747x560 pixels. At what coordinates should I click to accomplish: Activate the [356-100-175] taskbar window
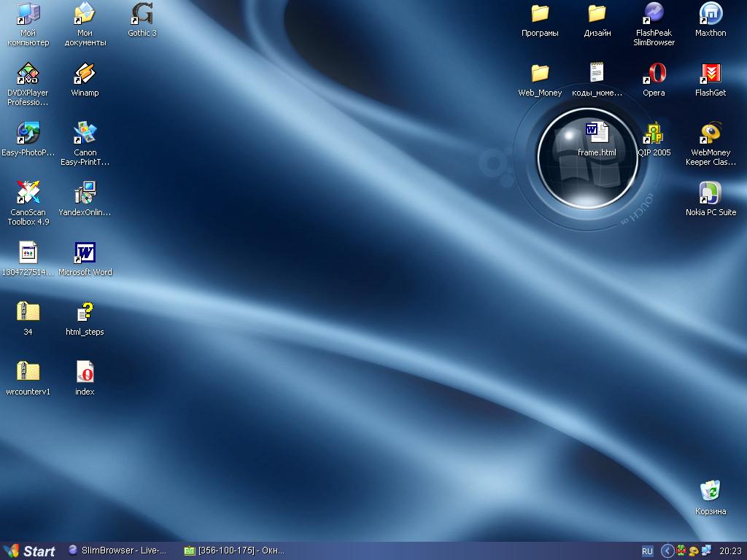pyautogui.click(x=233, y=551)
